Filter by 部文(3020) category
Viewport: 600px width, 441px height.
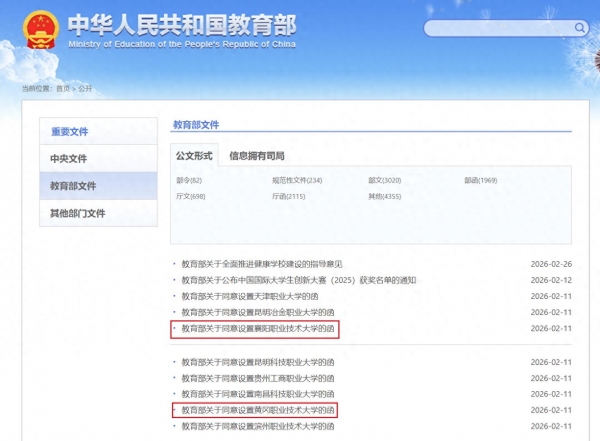pos(384,180)
